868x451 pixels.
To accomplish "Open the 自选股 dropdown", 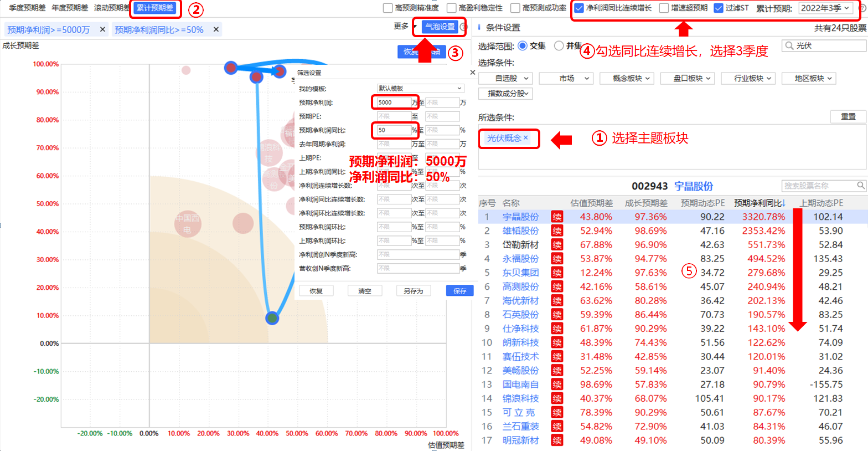I will tap(506, 78).
